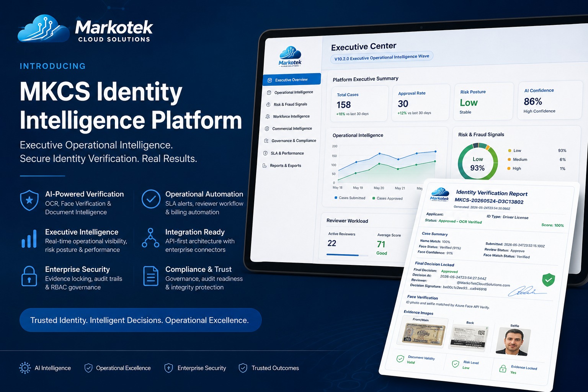The image size is (588, 392).
Task: Click the Final Decision Locked heading
Action: (x=434, y=264)
